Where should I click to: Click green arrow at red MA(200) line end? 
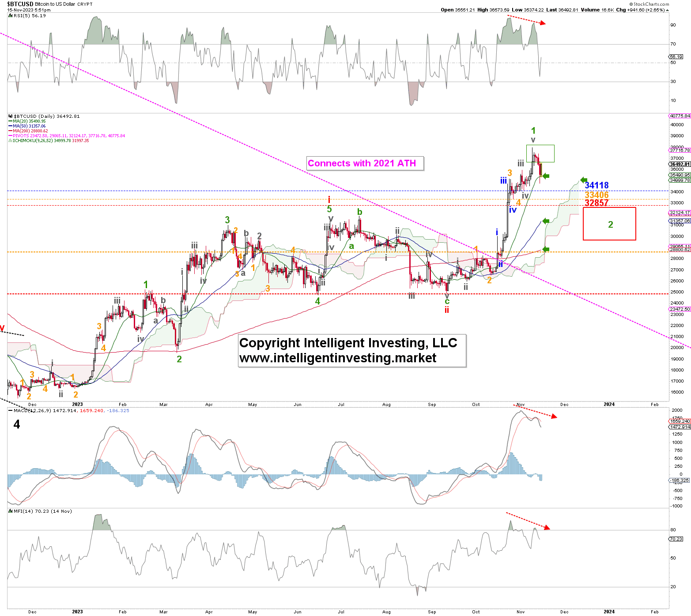click(546, 249)
